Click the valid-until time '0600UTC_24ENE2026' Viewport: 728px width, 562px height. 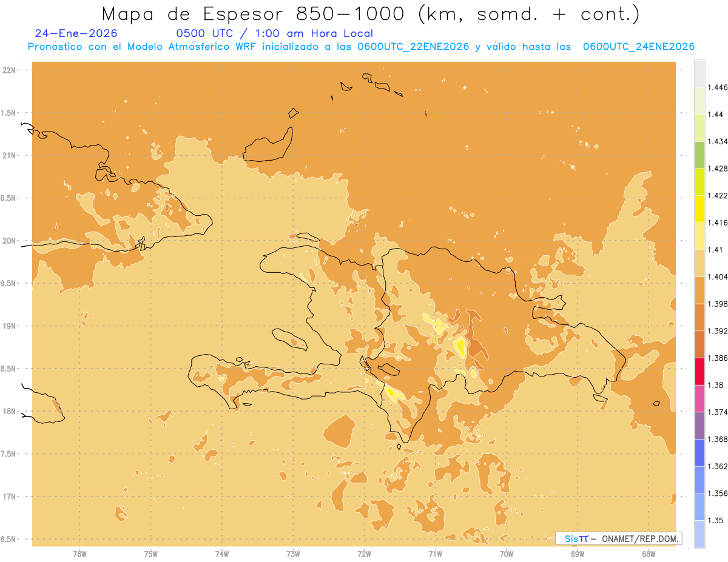639,47
